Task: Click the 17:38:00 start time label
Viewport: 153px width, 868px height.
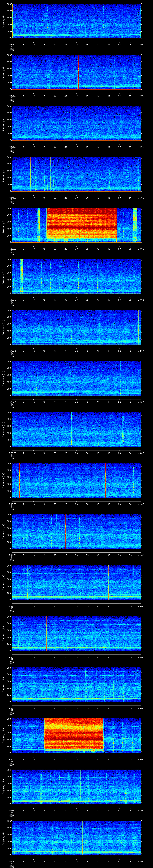Action: tap(12, 402)
